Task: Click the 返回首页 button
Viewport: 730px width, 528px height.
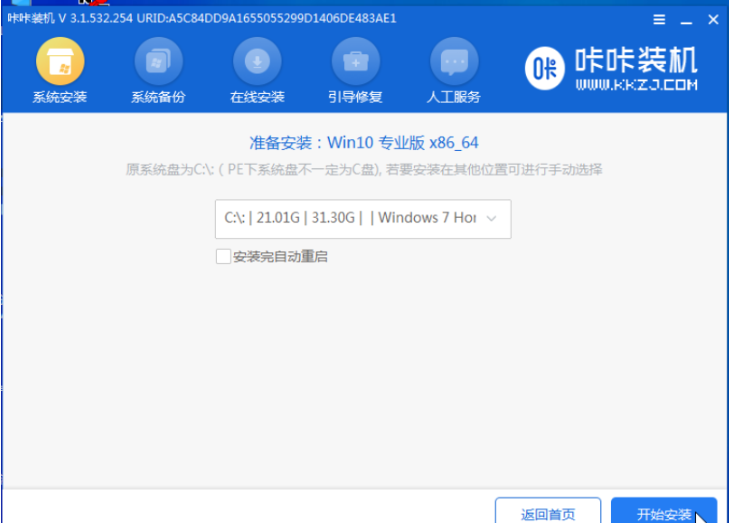Action: [x=548, y=514]
